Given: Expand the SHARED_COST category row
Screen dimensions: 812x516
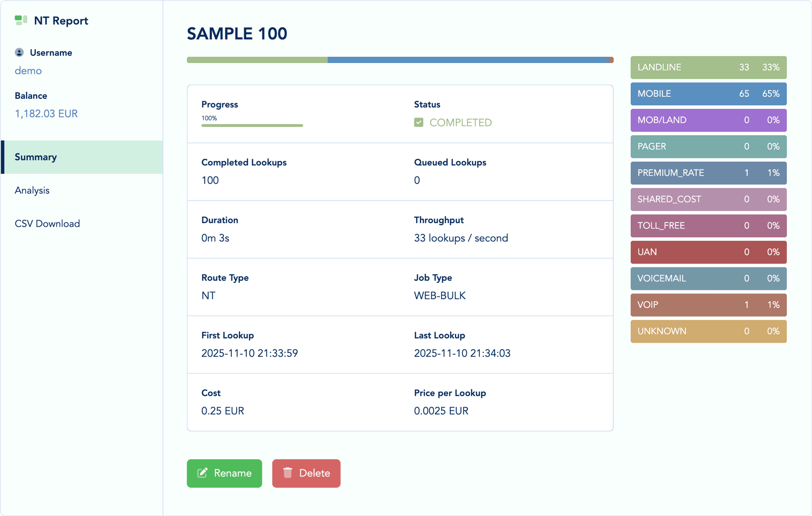Looking at the screenshot, I should [708, 199].
